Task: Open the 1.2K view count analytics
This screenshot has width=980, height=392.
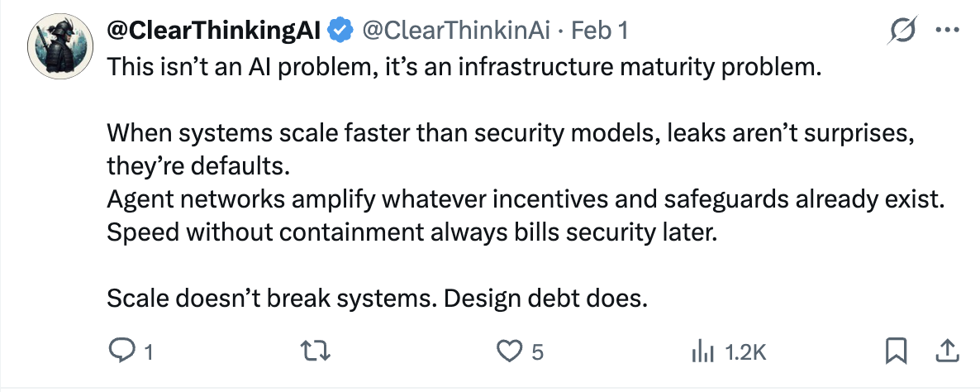Action: point(746,352)
